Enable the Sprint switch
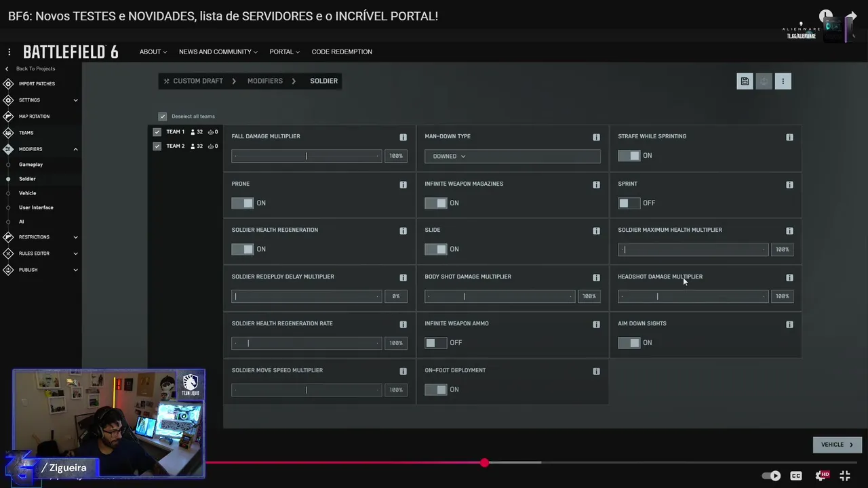This screenshot has width=868, height=488. (629, 203)
